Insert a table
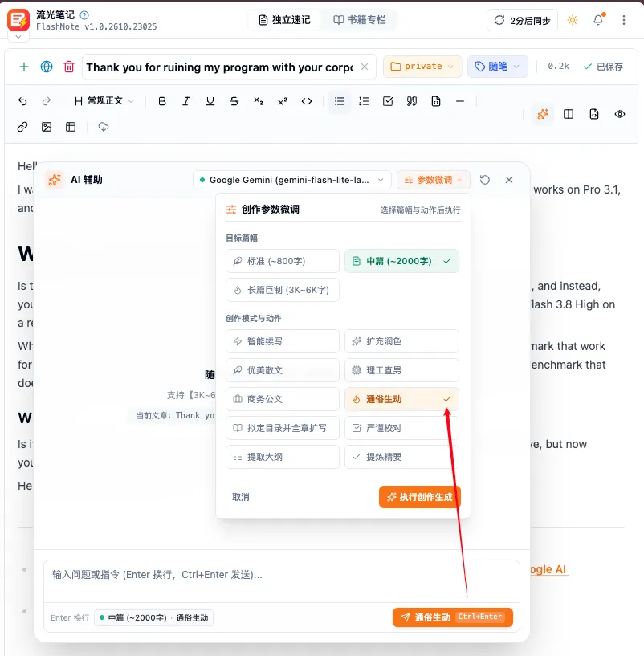The width and height of the screenshot is (644, 656). click(x=71, y=127)
